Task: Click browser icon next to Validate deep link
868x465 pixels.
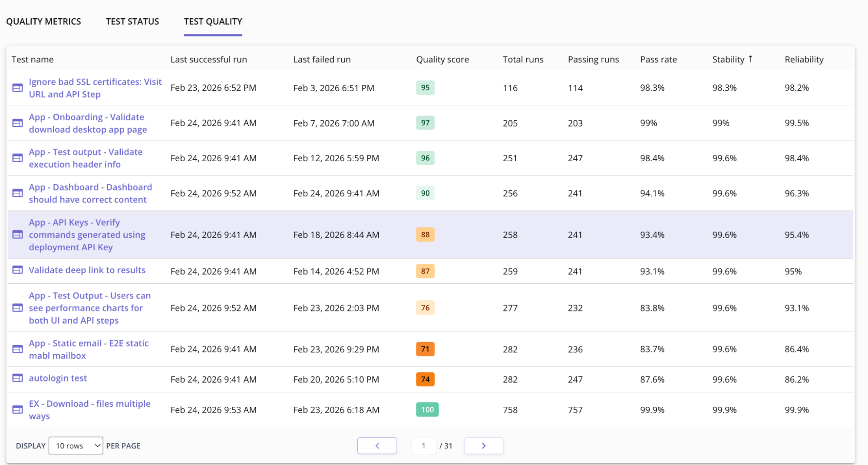Action: pyautogui.click(x=17, y=270)
